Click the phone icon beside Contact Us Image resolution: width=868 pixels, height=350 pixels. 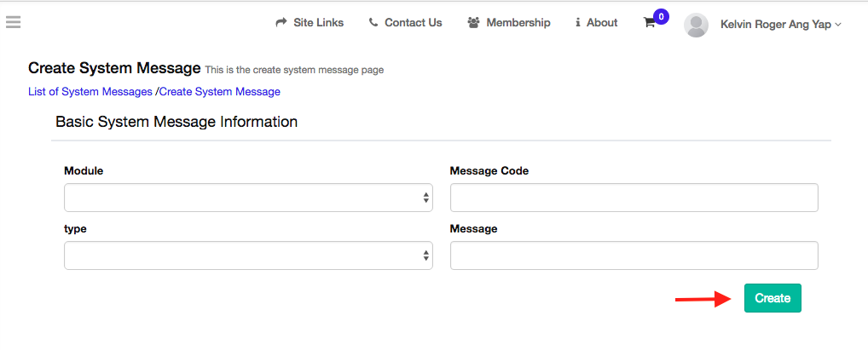(373, 23)
